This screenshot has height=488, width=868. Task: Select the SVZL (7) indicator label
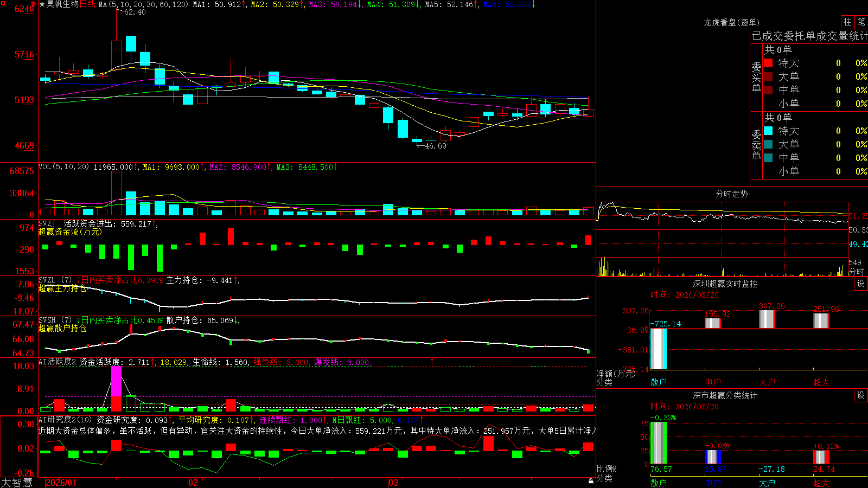tap(55, 280)
